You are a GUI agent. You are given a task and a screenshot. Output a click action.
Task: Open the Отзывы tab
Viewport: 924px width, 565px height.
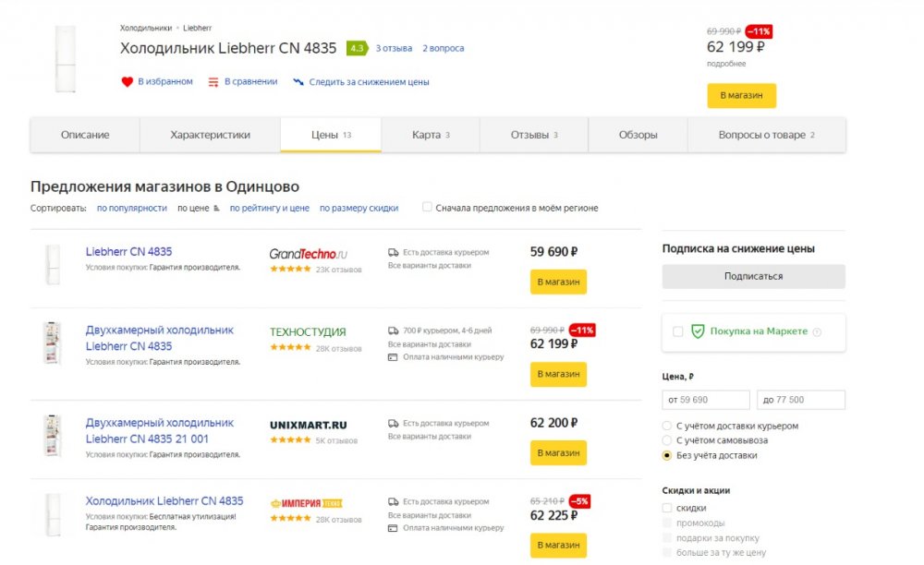click(534, 135)
